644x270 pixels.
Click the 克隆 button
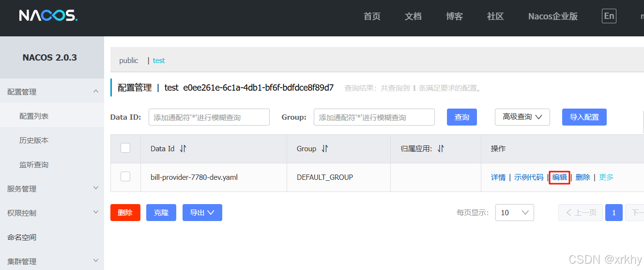tap(161, 212)
